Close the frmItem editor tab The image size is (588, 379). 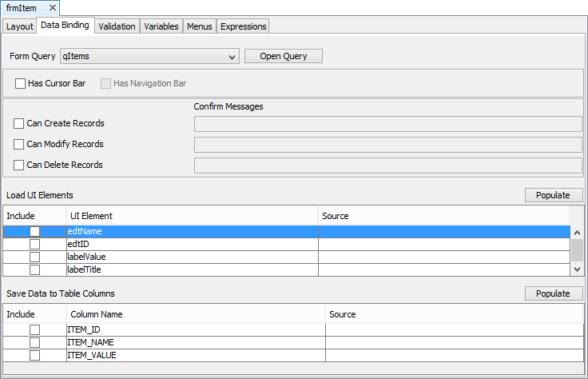pyautogui.click(x=51, y=8)
